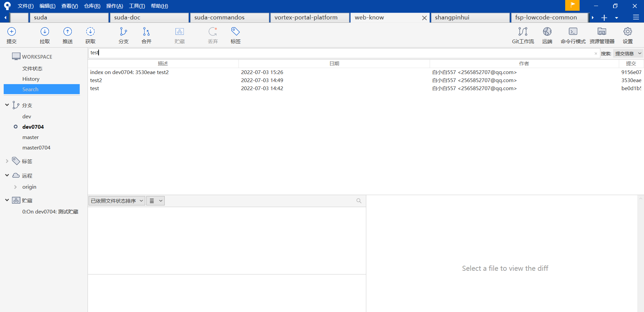Select the master branch

tap(31, 137)
